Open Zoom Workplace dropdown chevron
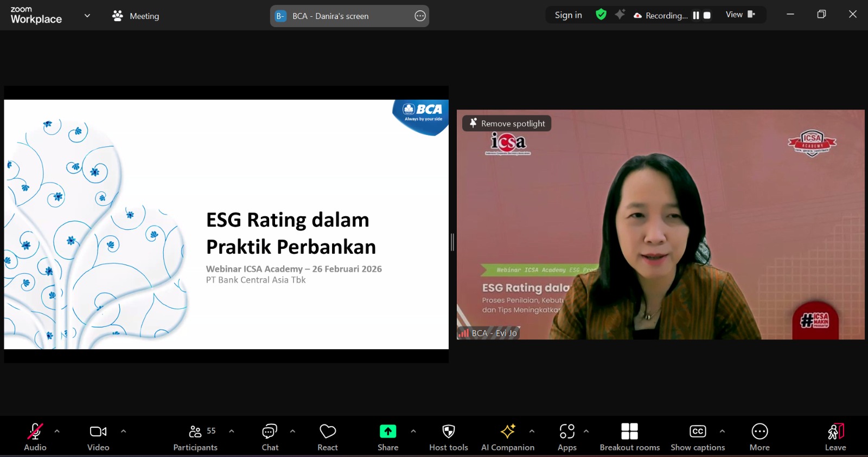Viewport: 868px width, 457px height. (x=87, y=16)
